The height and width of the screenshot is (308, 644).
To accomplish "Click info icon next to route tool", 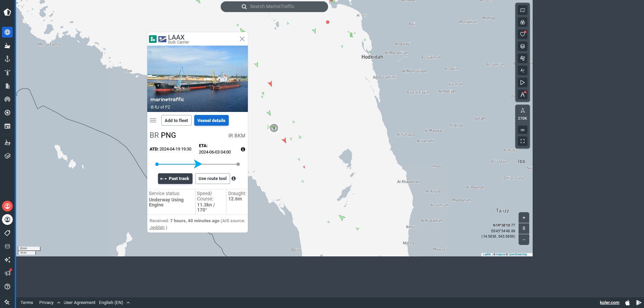I will point(233,179).
